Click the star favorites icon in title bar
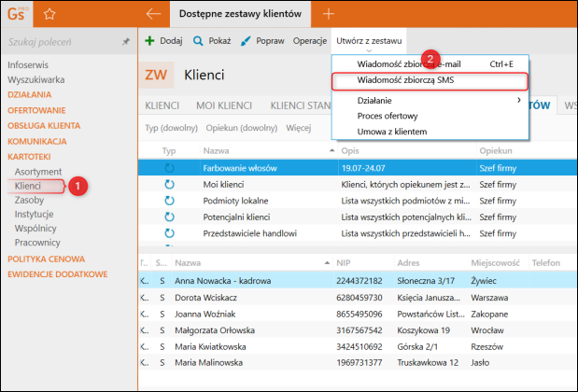Viewport: 578px width, 392px height. tap(50, 13)
